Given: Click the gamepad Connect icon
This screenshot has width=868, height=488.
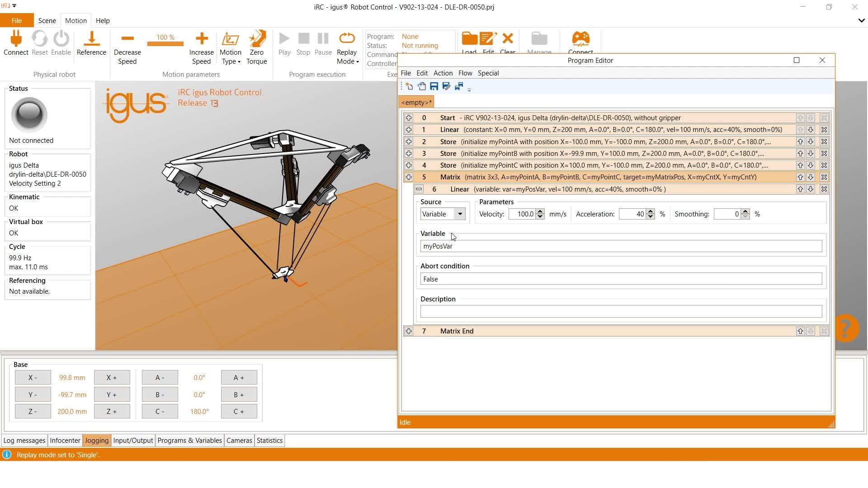Looking at the screenshot, I should click(580, 39).
